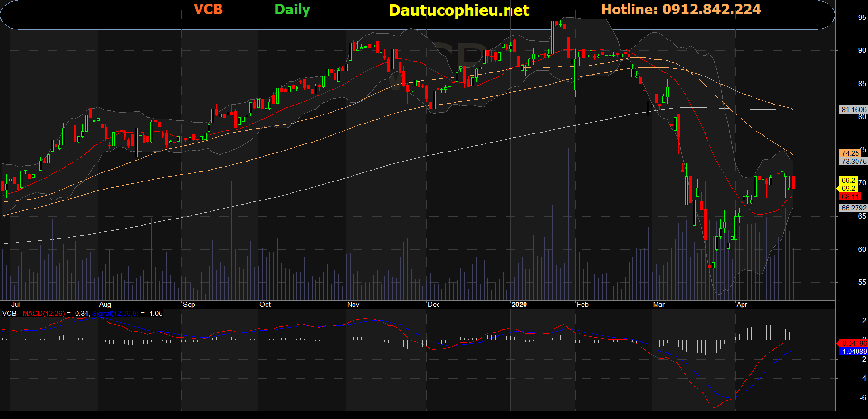Click the -6 MACD axis label
This screenshot has height=419, width=868.
point(863,398)
